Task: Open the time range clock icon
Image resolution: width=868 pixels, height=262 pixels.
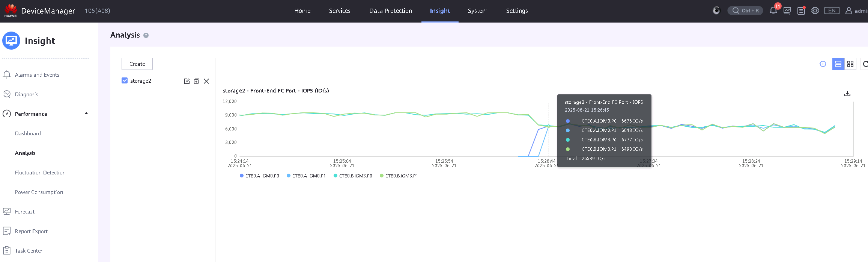Action: (x=823, y=64)
